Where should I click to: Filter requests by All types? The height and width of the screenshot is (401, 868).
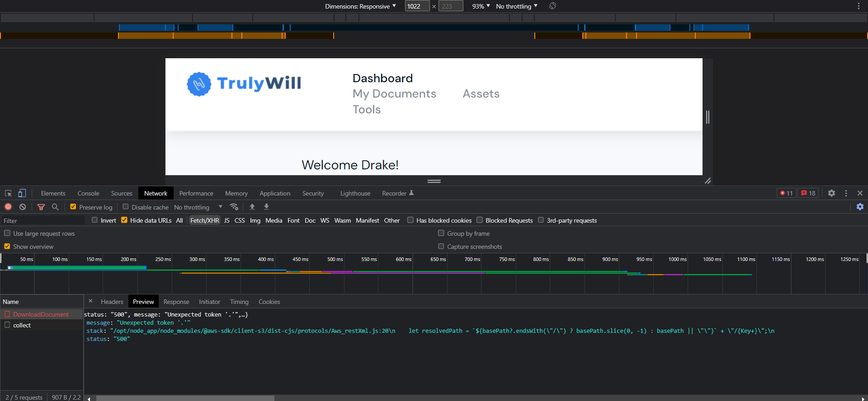tap(179, 220)
